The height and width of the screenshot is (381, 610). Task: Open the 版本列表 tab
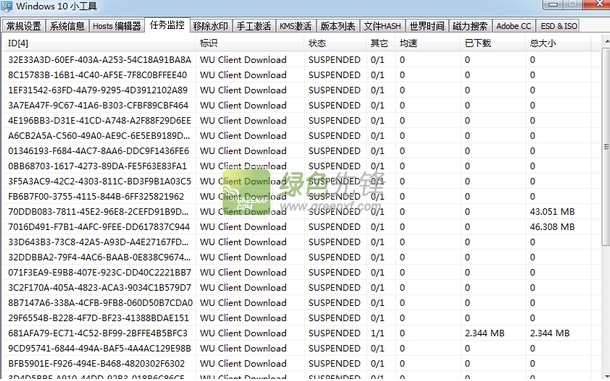click(x=338, y=26)
